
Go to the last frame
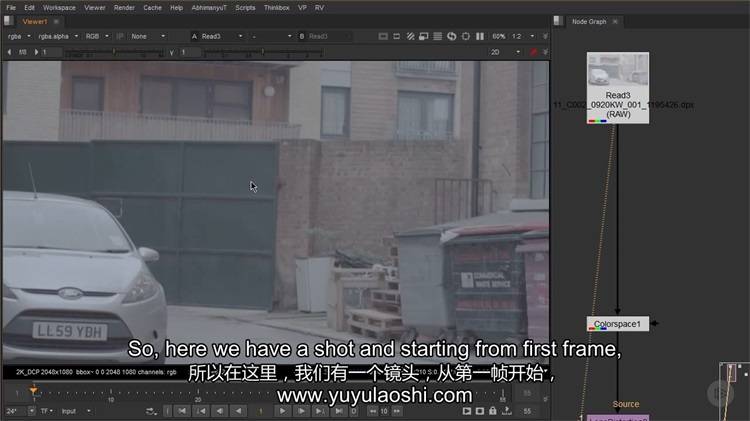pyautogui.click(x=339, y=411)
